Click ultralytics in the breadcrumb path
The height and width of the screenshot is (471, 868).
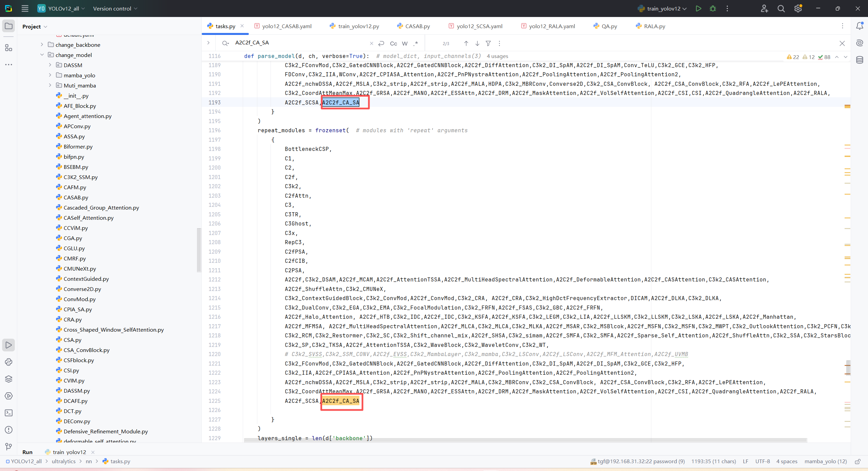[63, 461]
